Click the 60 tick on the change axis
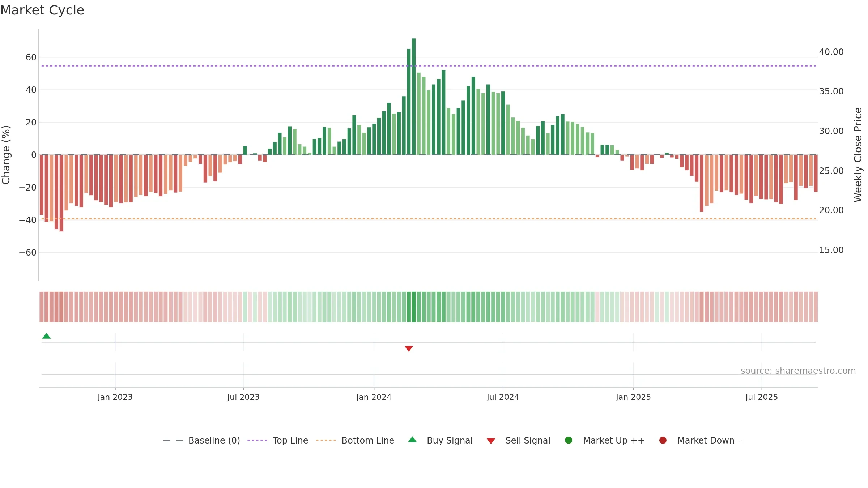Image resolution: width=868 pixels, height=488 pixels. (x=31, y=57)
